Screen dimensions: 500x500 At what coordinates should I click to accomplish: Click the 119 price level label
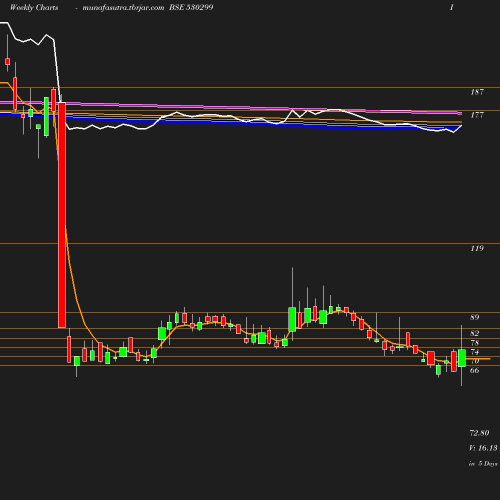coord(477,248)
